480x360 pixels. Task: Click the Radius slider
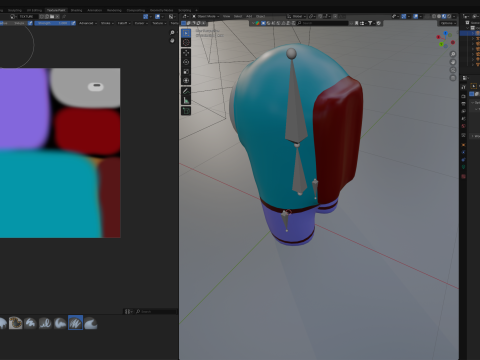[13, 23]
